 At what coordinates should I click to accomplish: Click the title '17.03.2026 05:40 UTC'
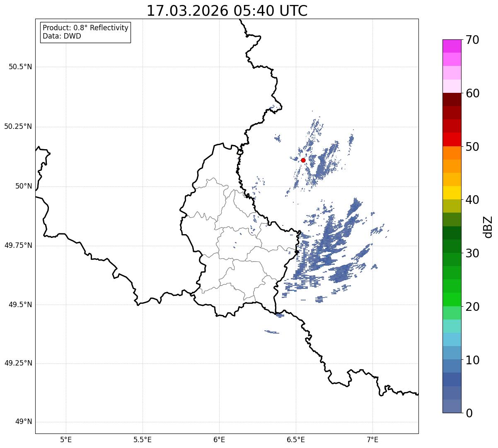227,11
